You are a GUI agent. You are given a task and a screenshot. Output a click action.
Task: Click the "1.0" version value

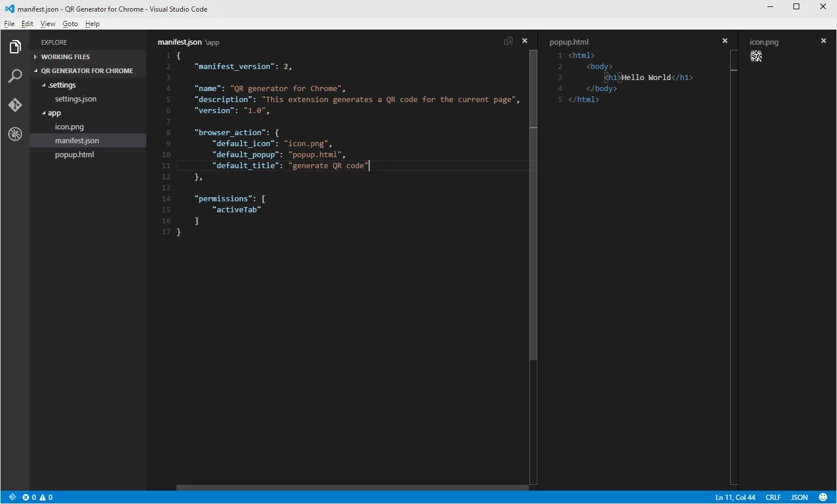point(254,111)
